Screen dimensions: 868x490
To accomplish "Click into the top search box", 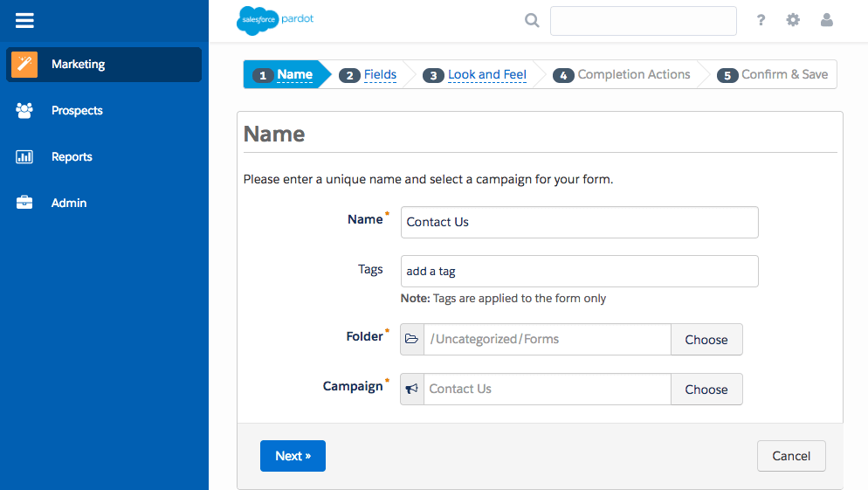I will coord(644,21).
